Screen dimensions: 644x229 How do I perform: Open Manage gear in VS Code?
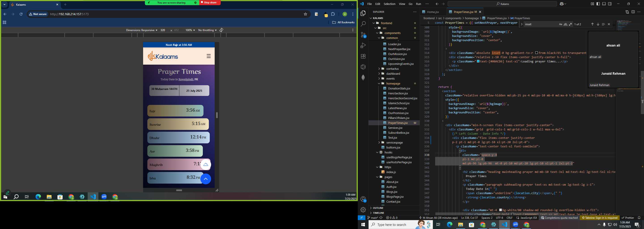[x=363, y=210]
